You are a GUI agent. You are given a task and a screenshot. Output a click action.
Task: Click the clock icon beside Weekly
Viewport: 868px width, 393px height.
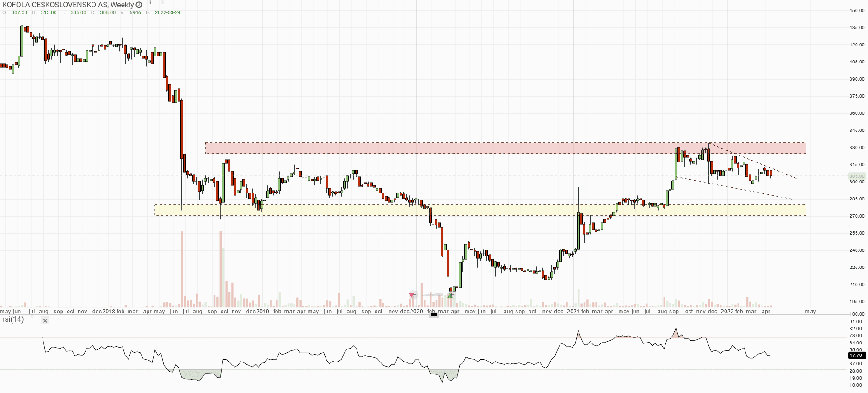click(139, 5)
